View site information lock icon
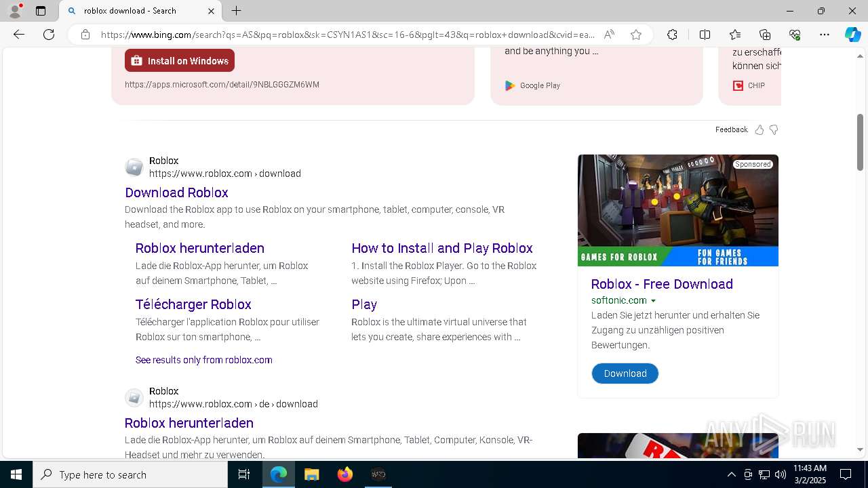The width and height of the screenshot is (868, 488). 85,35
